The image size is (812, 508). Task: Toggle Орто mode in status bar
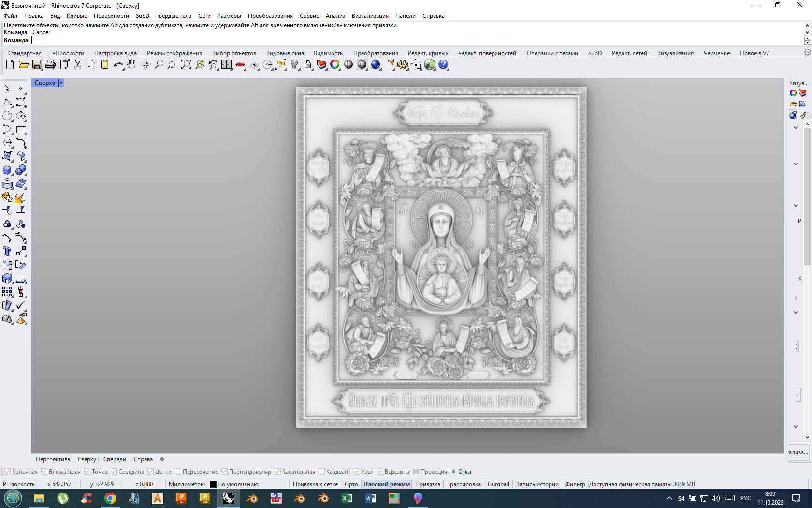click(x=351, y=484)
